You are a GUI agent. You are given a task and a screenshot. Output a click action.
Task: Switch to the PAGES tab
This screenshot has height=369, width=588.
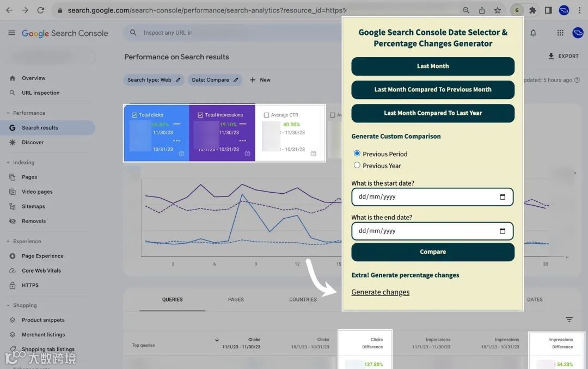(x=236, y=300)
